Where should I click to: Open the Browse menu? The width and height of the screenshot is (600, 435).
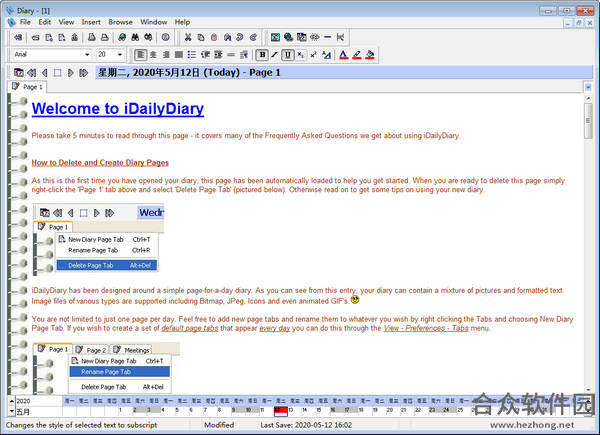click(121, 22)
